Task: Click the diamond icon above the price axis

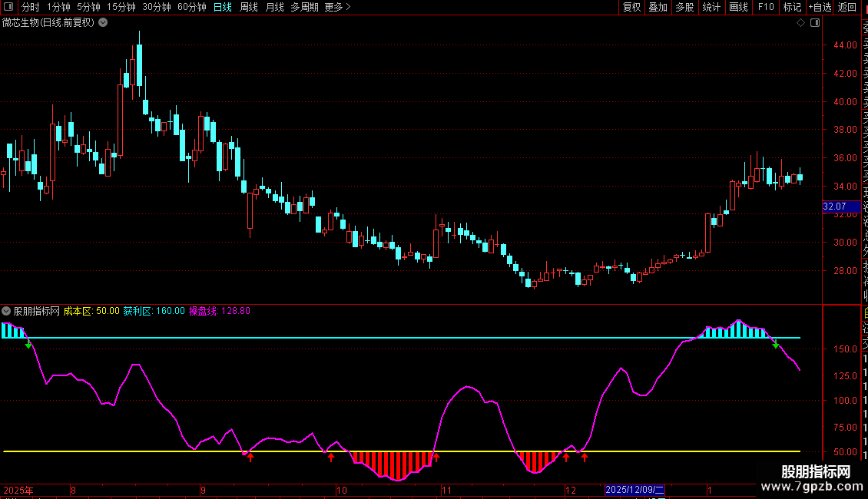Action: (800, 23)
